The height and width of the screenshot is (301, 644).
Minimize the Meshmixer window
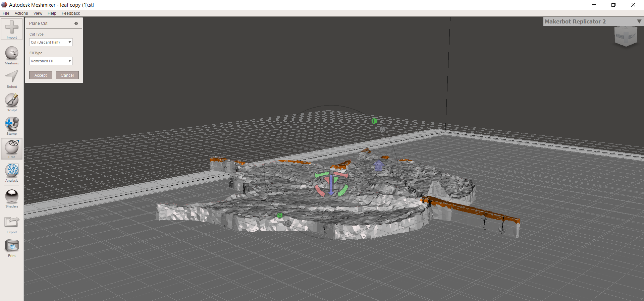pos(594,5)
